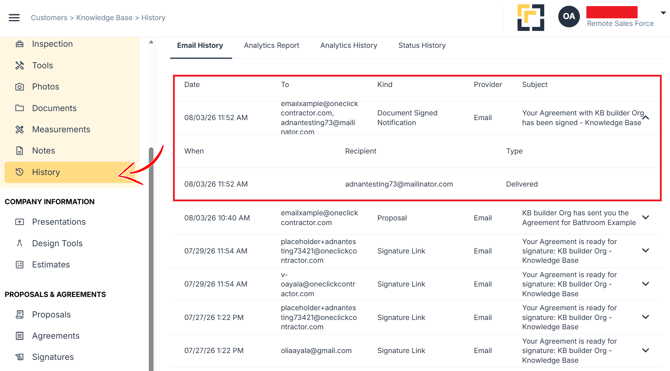The height and width of the screenshot is (371, 670).
Task: Expand the oliaayala@gmail.com Signature Link row
Action: coord(646,350)
